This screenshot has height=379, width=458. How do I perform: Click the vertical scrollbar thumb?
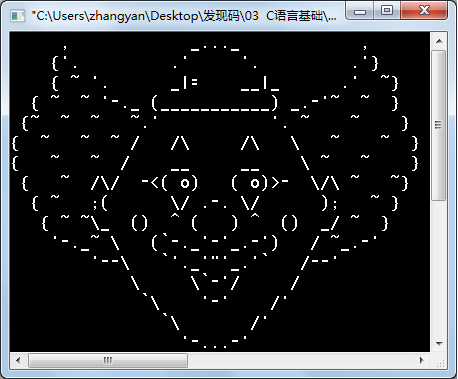(x=439, y=125)
